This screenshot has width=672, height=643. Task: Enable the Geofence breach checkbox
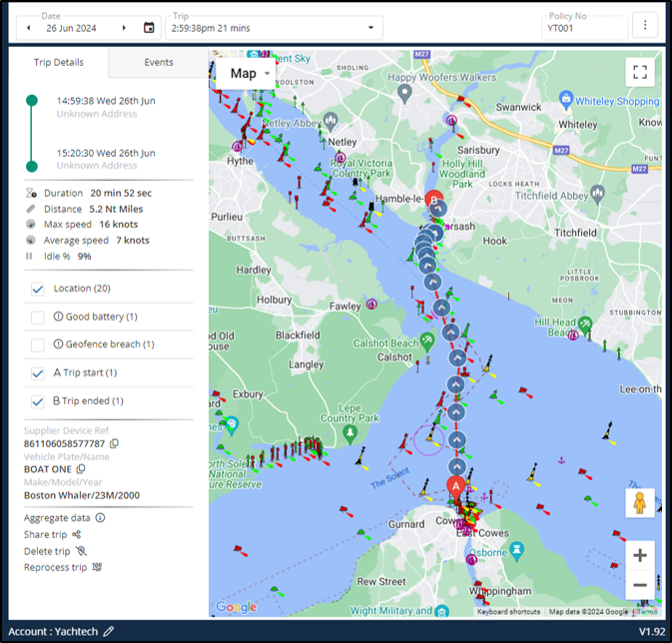pos(38,344)
